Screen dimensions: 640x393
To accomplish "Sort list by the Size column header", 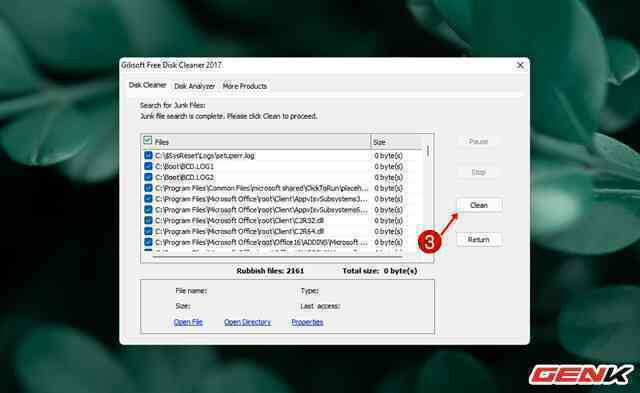I will tap(397, 142).
